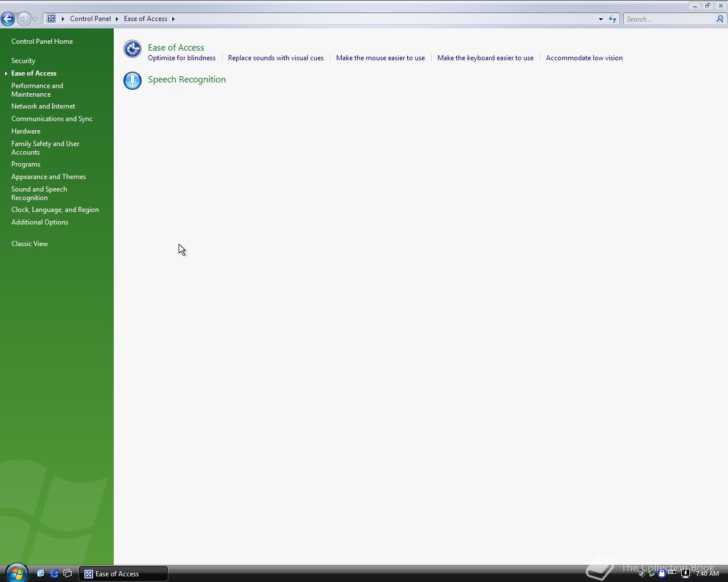Image resolution: width=728 pixels, height=582 pixels.
Task: Select Ease of Access in the sidebar
Action: [34, 73]
